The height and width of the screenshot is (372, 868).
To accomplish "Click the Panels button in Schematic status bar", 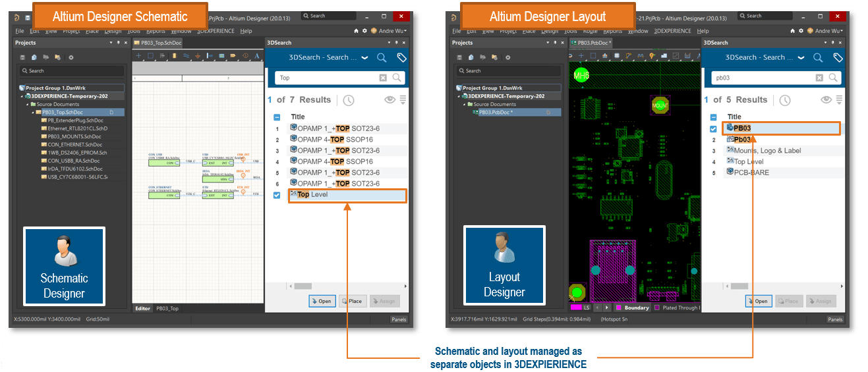I will coord(399,319).
